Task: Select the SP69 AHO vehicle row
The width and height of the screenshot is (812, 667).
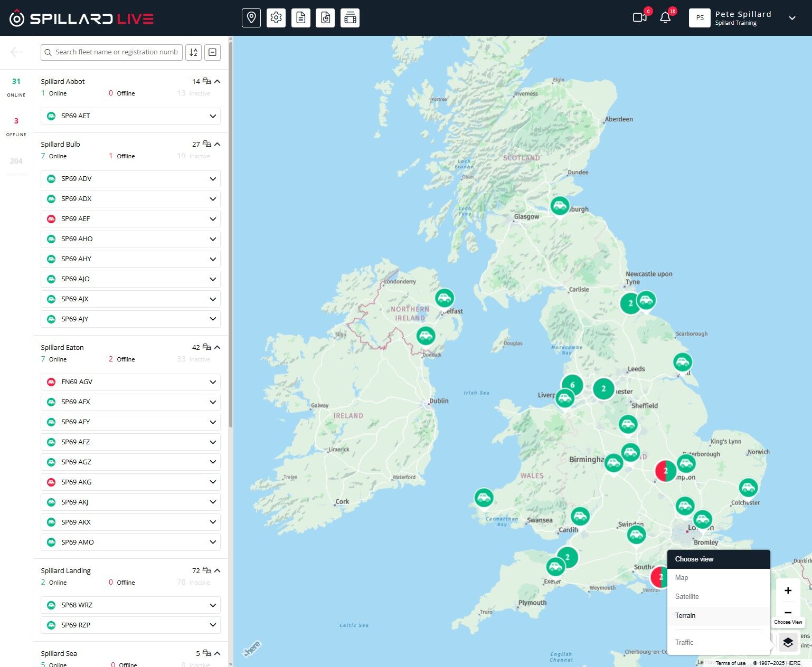Action: coord(130,239)
